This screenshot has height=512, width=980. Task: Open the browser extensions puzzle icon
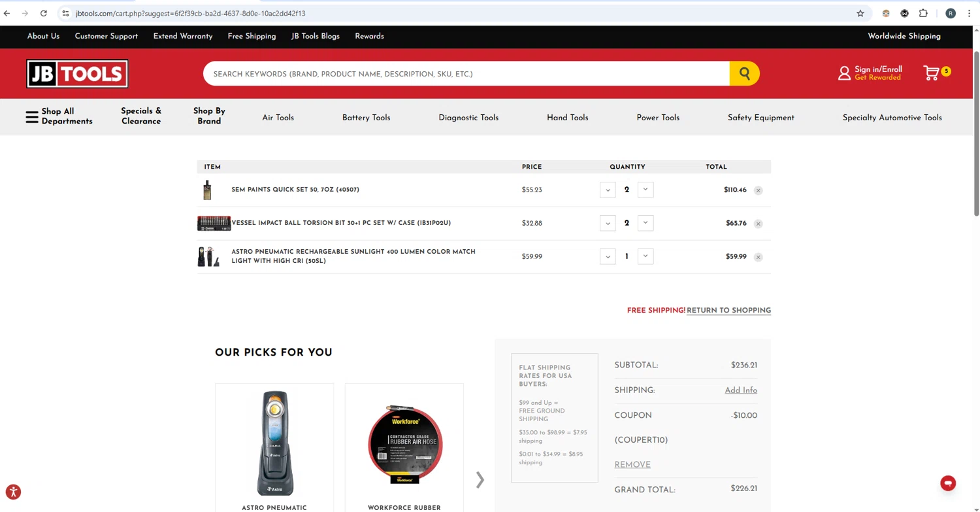(923, 13)
